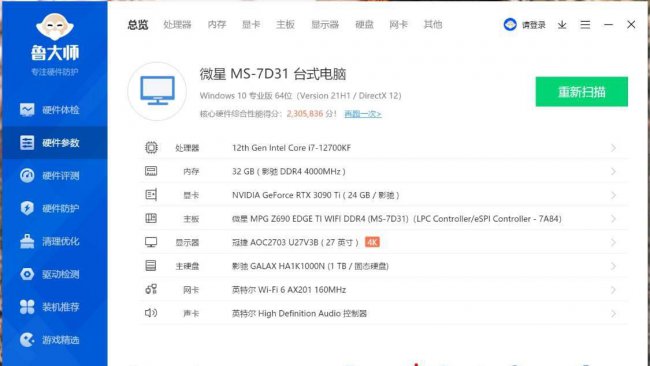The image size is (650, 366).
Task: Open 驱动检测 driver detection icon
Action: pos(27,274)
